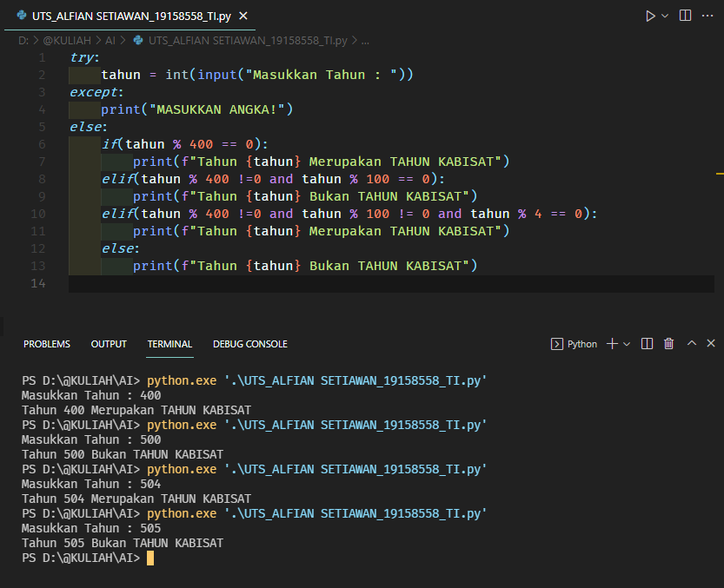Open editor More Actions ellipsis menu
This screenshot has height=588, width=724.
708,16
